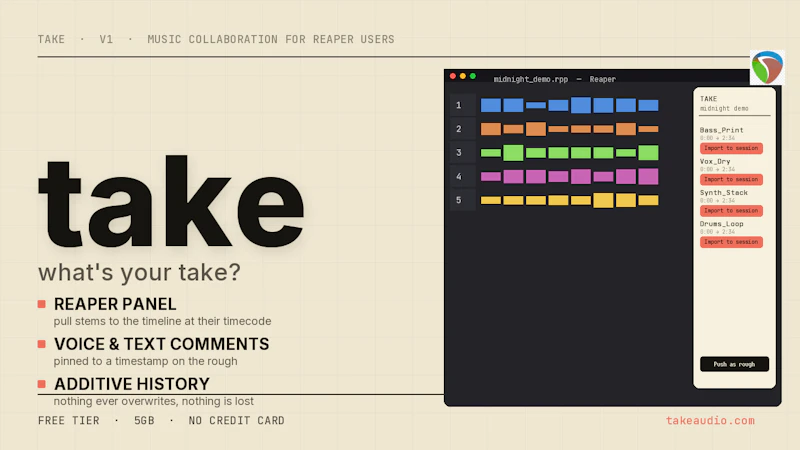Select the first green clip on track 3
Screen dimensions: 800x450
coord(490,153)
